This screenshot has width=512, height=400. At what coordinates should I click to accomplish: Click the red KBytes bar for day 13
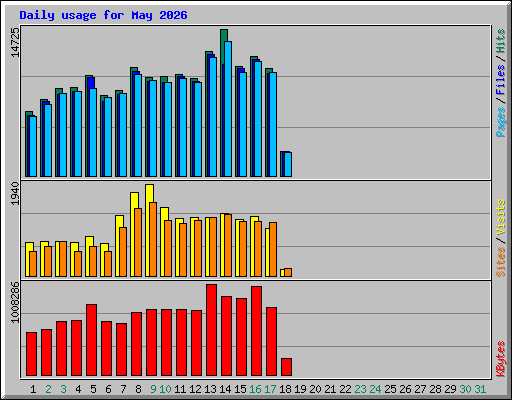point(211,330)
